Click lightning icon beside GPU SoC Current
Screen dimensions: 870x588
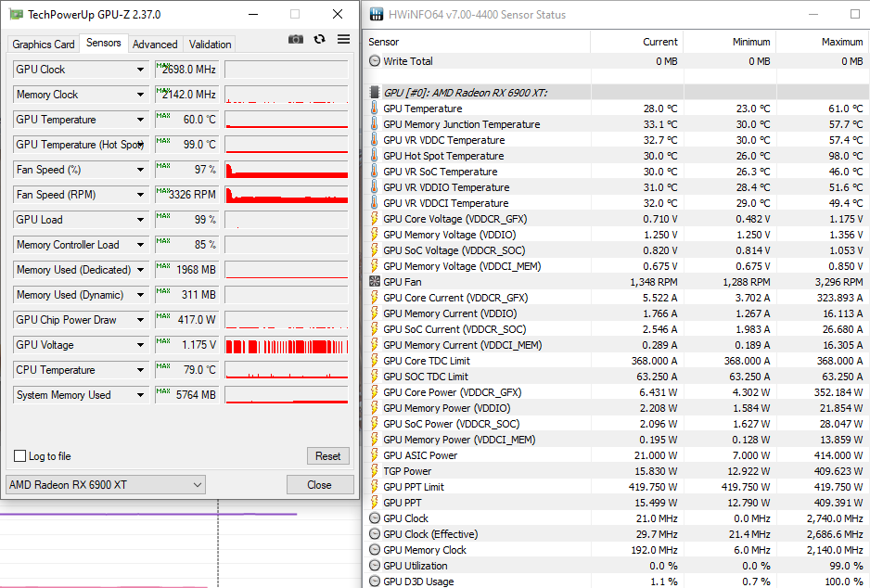click(375, 329)
